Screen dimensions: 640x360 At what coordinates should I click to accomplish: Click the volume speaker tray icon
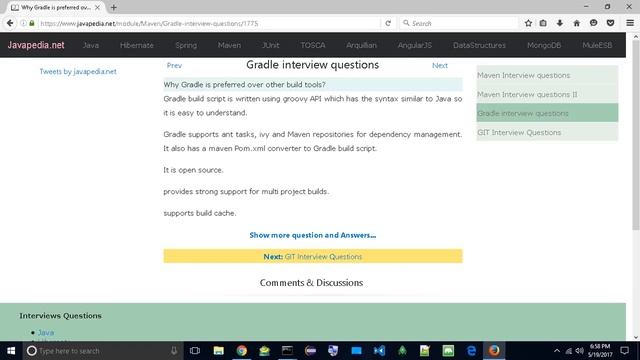pyautogui.click(x=579, y=351)
